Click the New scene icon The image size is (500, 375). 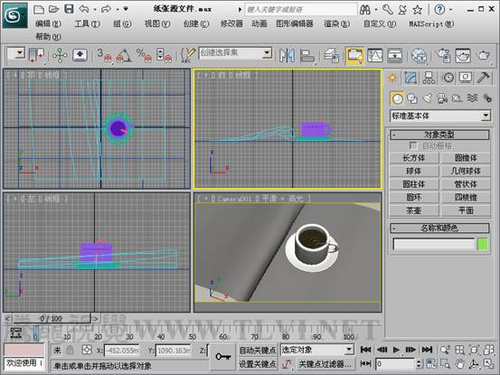point(39,9)
